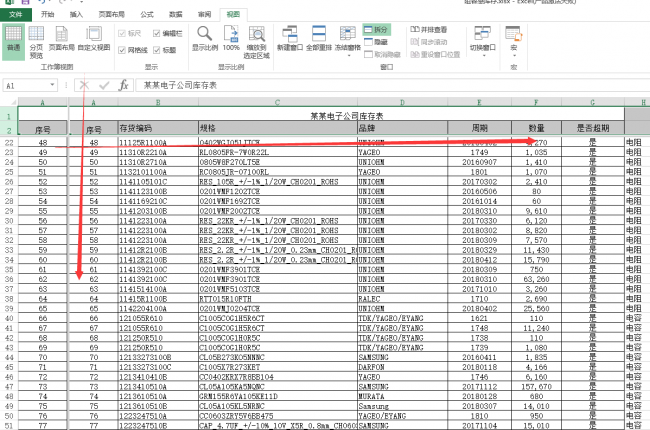
Task: Select the cell containing GRM155R6YA105KE11D
Action: (x=277, y=396)
